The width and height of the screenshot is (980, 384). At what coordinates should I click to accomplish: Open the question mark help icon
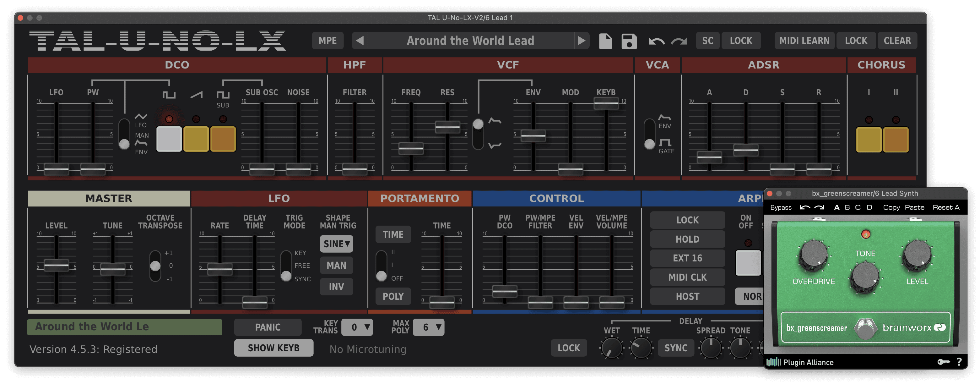pos(959,362)
